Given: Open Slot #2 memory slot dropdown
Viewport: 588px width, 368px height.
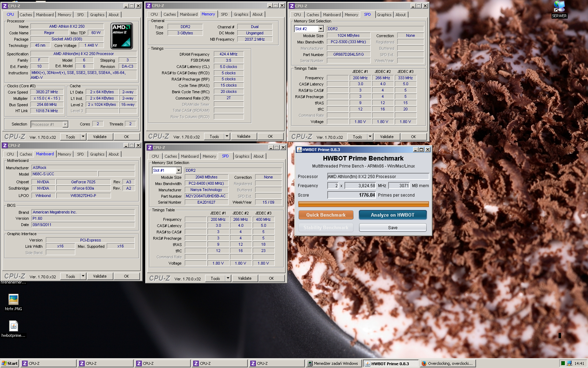Looking at the screenshot, I should 321,29.
